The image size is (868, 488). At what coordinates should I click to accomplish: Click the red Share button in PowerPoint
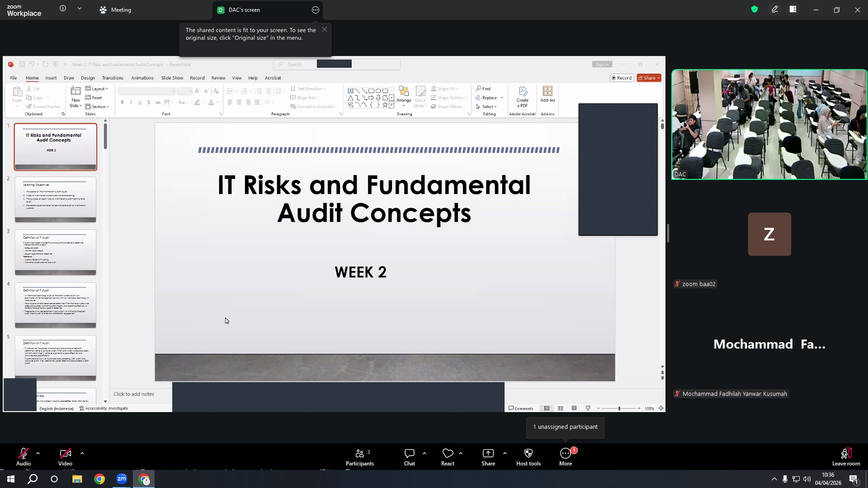point(649,78)
